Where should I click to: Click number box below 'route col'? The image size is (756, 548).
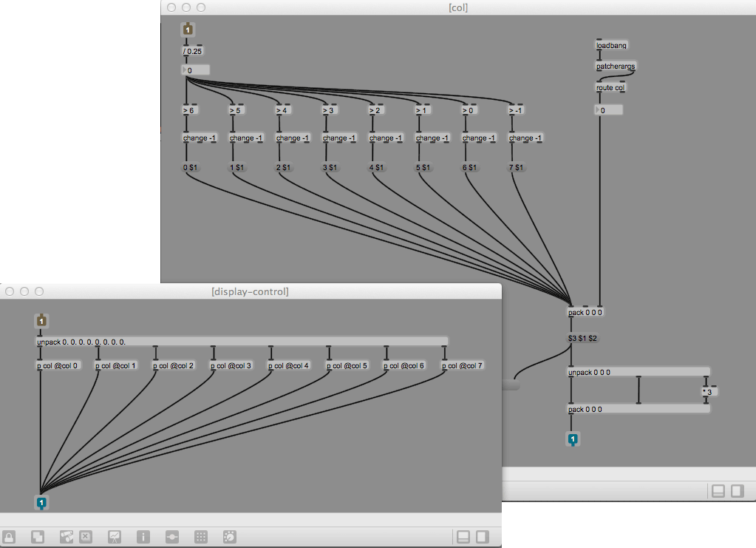[x=609, y=110]
